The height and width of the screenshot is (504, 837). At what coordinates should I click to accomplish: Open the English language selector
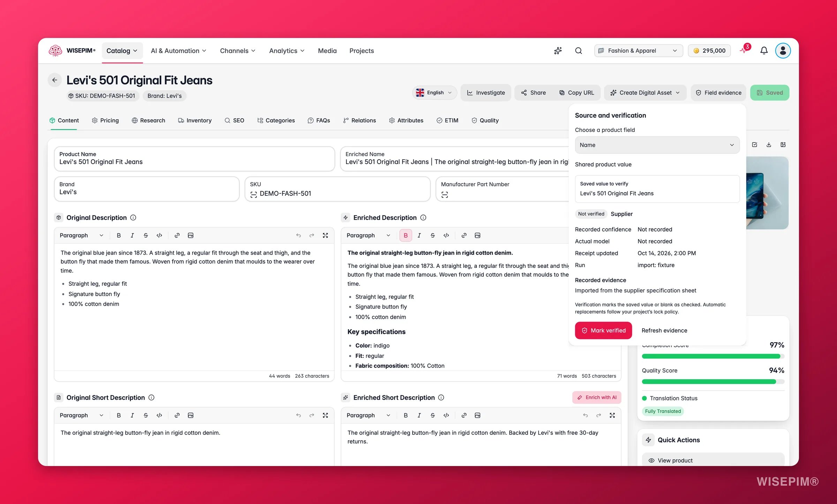click(434, 93)
